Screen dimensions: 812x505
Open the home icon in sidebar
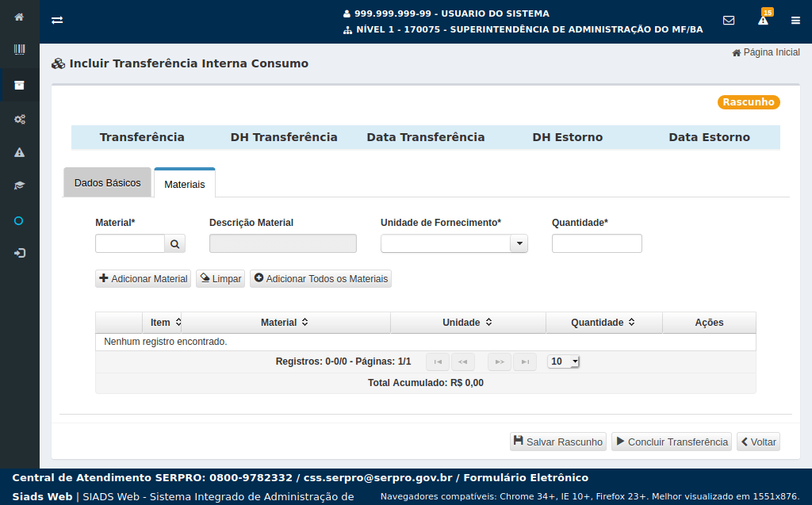tap(19, 17)
